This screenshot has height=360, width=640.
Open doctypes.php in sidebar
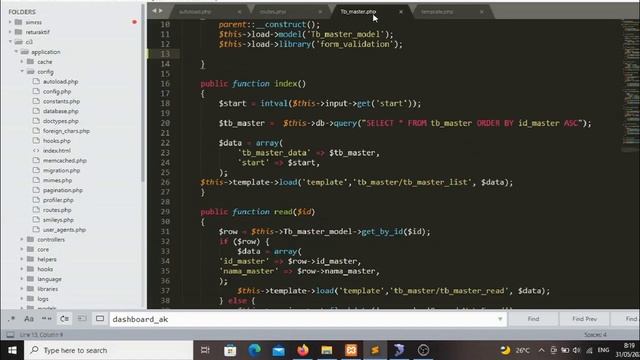click(60, 121)
